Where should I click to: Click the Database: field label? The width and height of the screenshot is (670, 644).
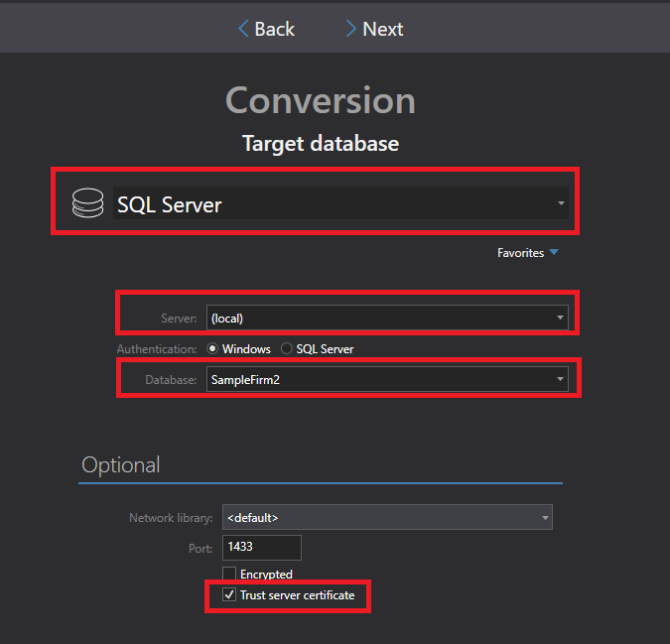(x=171, y=380)
